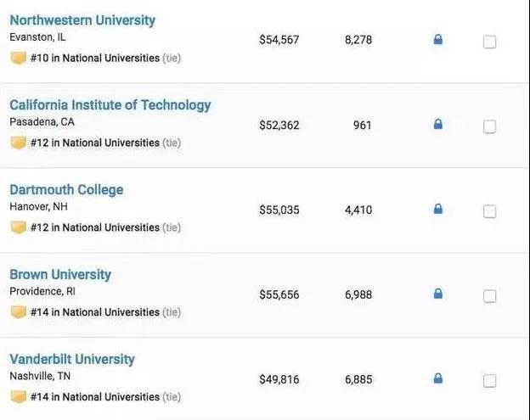
Task: Open California Institute of Technology page link
Action: tap(110, 105)
